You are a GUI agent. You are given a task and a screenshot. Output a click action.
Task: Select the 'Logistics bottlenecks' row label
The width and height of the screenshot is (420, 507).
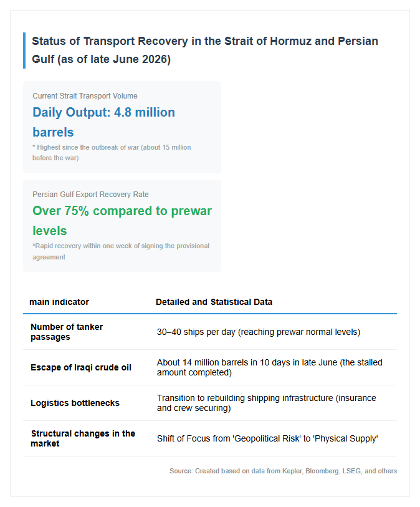click(x=75, y=403)
